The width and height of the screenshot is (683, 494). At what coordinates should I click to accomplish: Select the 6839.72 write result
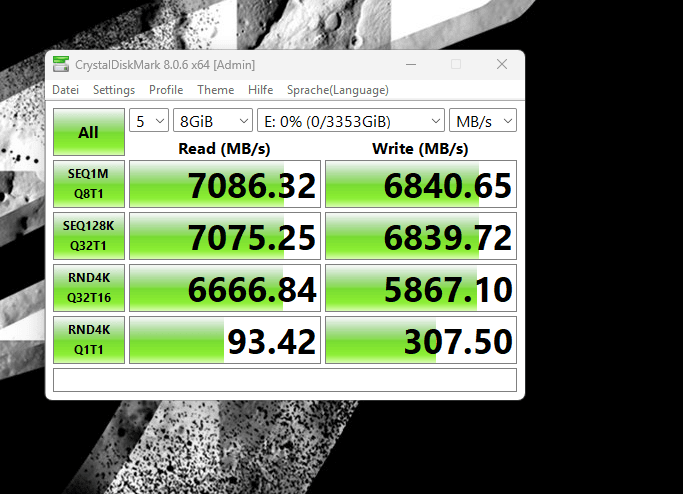(x=421, y=236)
